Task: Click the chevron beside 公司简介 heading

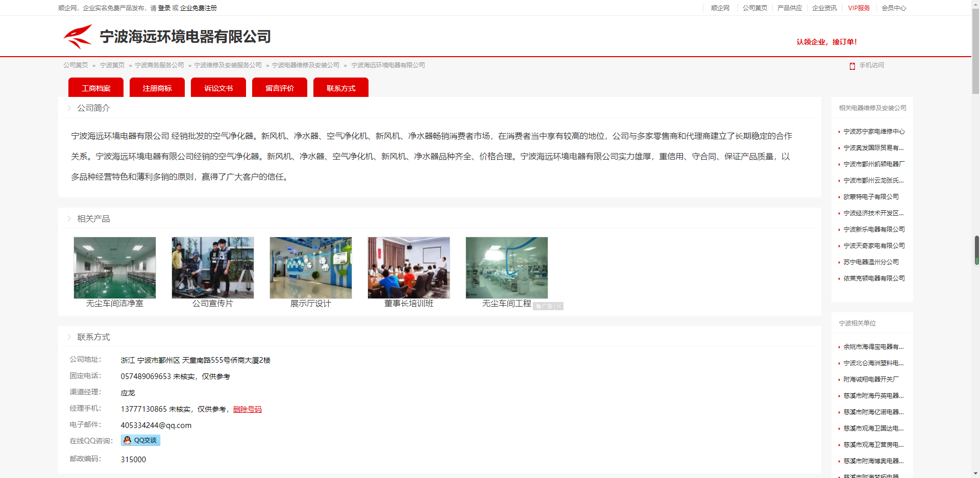Action: click(69, 108)
